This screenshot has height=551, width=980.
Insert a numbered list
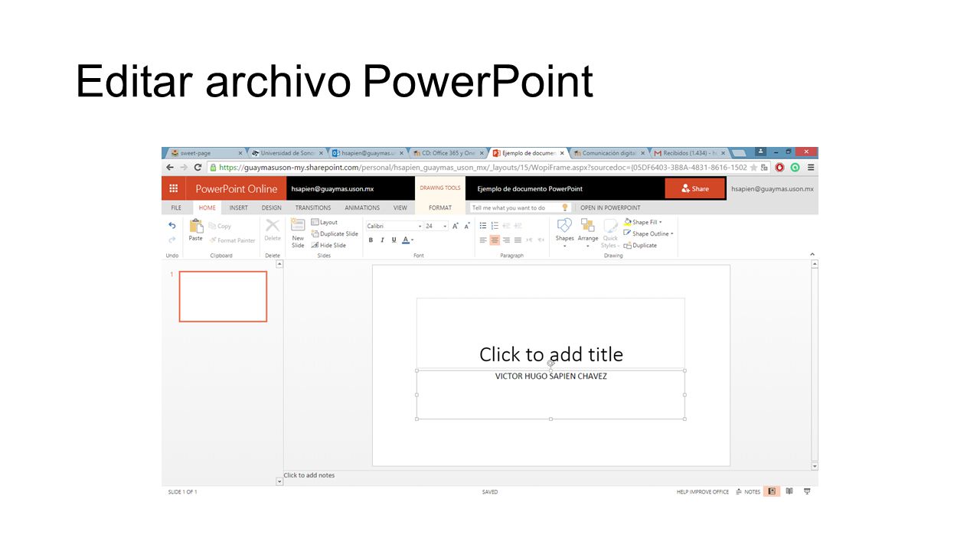[495, 226]
